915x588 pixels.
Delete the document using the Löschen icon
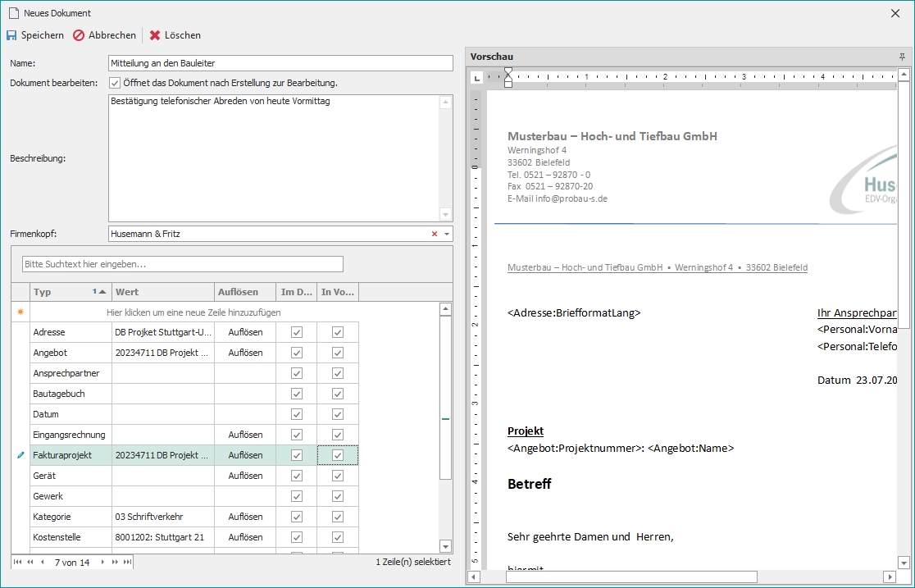point(154,35)
